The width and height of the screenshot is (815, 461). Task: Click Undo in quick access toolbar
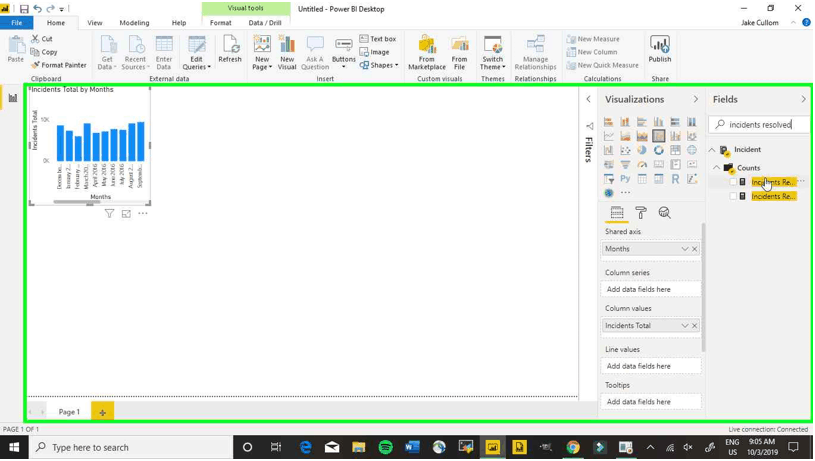pos(37,9)
